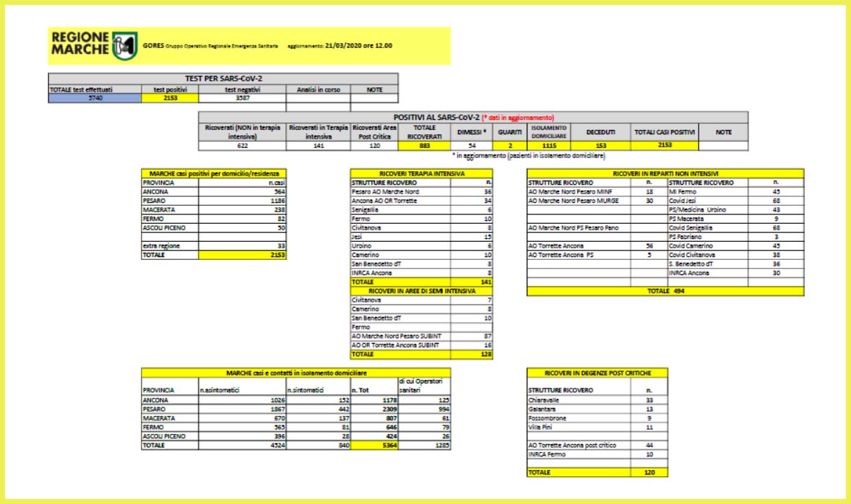Viewport: 851px width, 504px height.
Task: Select the GUARITI value cell
Action: click(509, 145)
